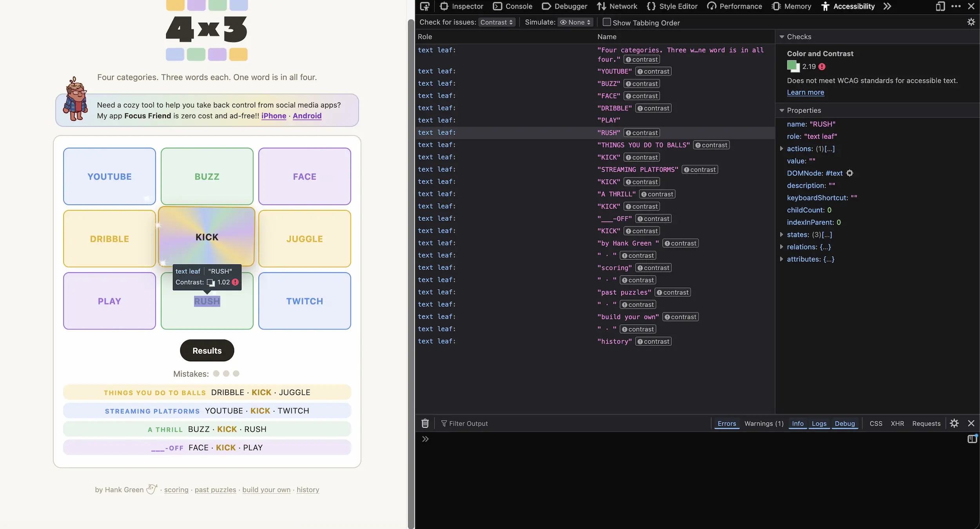The width and height of the screenshot is (980, 529).
Task: Click the central KICK tile
Action: click(207, 237)
